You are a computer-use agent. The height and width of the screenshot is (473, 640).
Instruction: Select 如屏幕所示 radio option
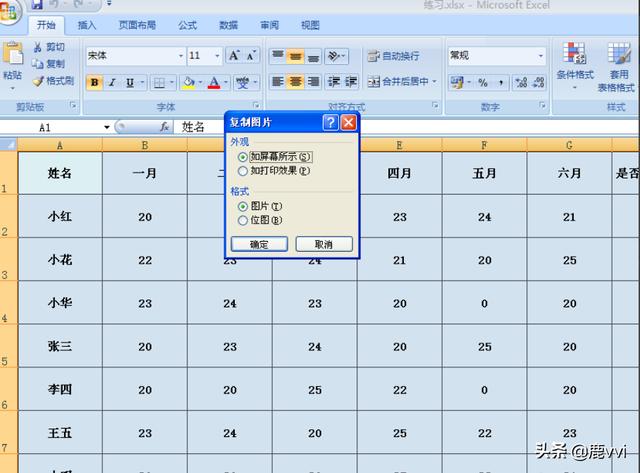tap(242, 157)
